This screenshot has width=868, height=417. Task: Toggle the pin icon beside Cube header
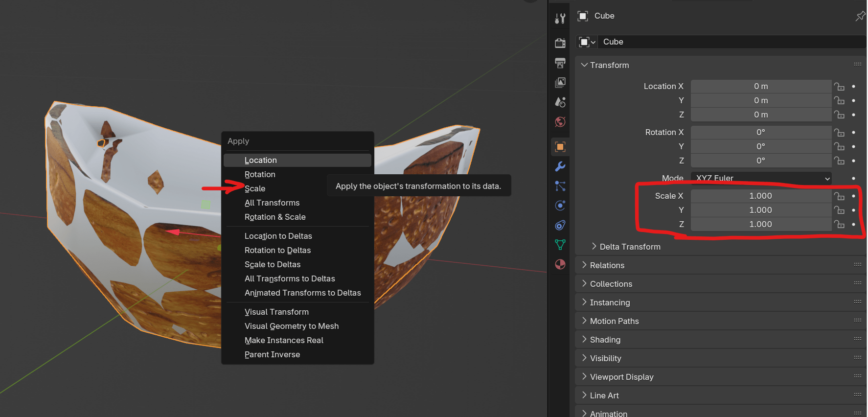860,16
